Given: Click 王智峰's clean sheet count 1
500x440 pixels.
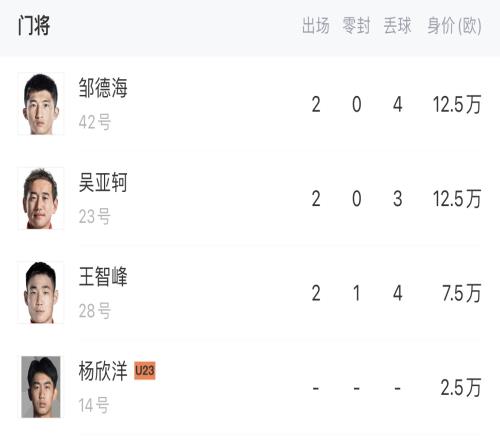Looking at the screenshot, I should (357, 293).
